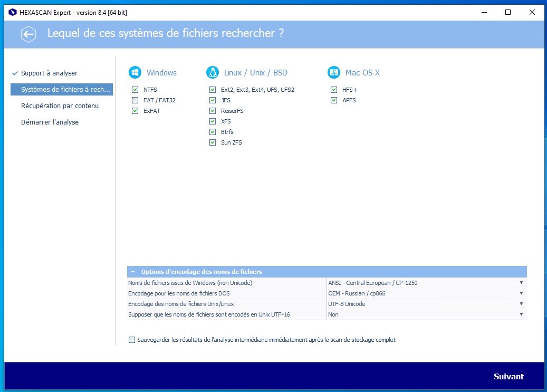
Task: Click the Mac OS X Finder icon
Action: pyautogui.click(x=334, y=73)
